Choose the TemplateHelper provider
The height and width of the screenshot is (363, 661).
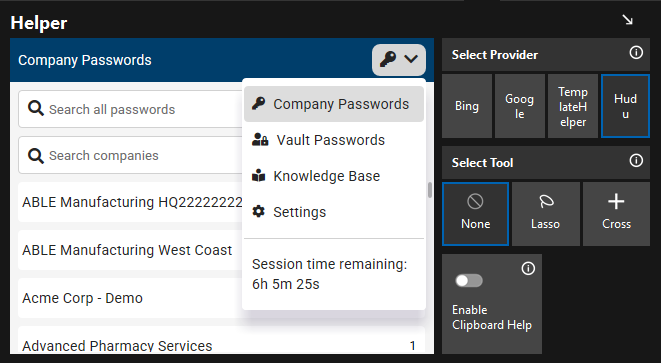tap(572, 106)
